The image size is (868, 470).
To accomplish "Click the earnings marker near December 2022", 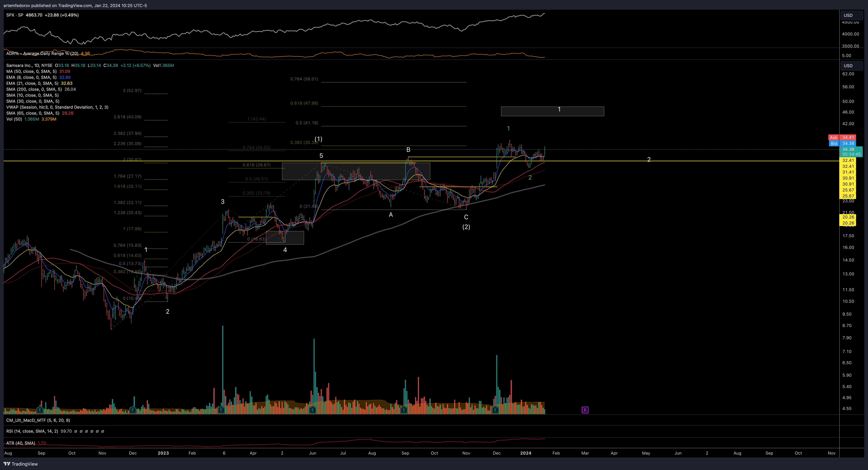I will click(132, 410).
